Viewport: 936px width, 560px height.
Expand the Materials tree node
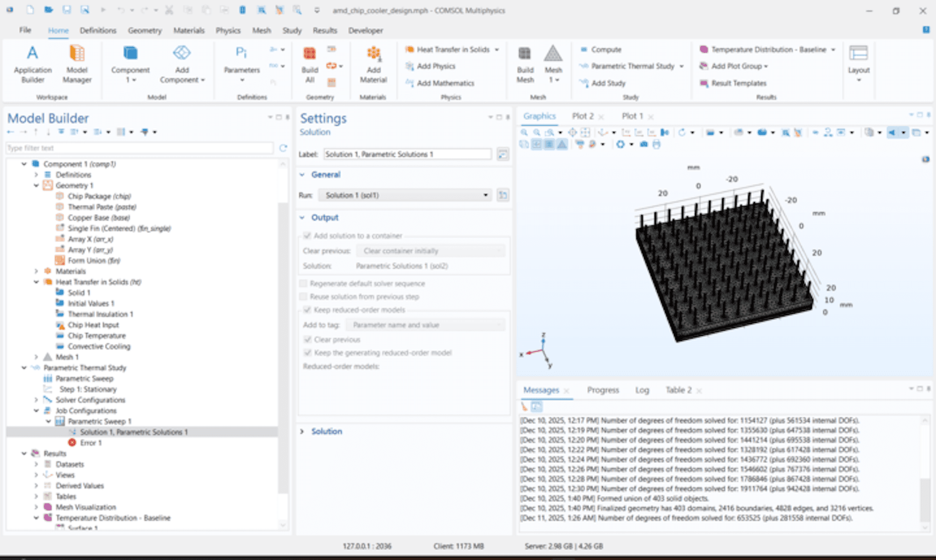point(36,271)
